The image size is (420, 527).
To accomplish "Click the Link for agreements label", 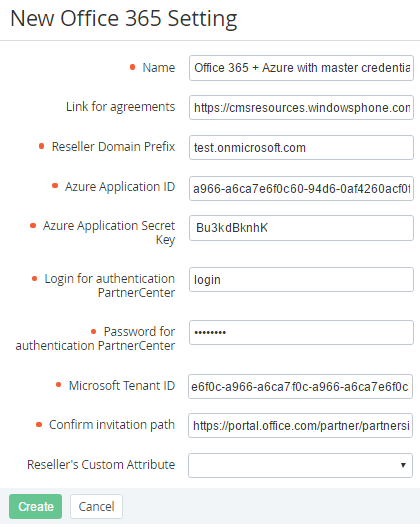I will click(x=120, y=107).
